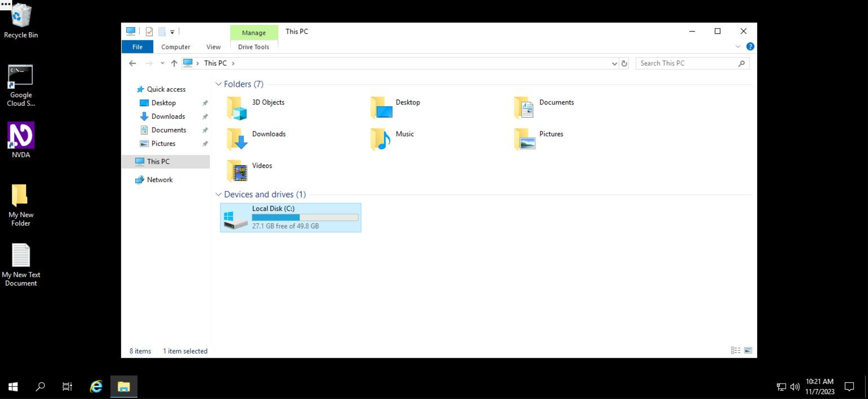Collapse the Devices and drives (1) group

pyautogui.click(x=218, y=195)
